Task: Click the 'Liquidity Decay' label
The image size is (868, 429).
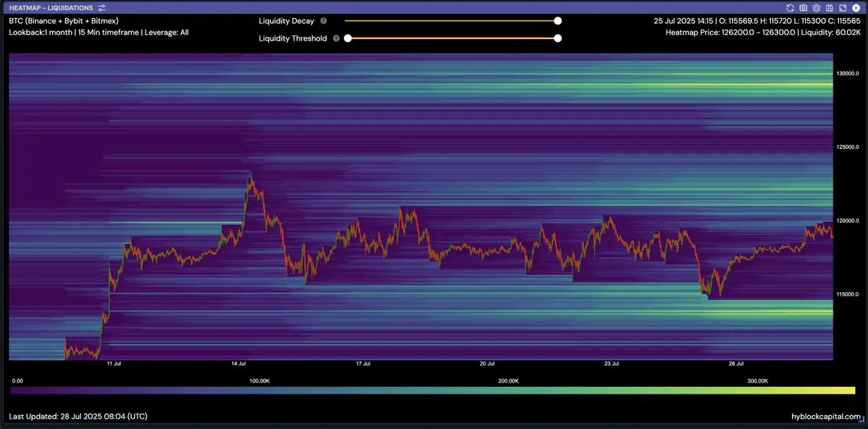Action: click(x=286, y=21)
